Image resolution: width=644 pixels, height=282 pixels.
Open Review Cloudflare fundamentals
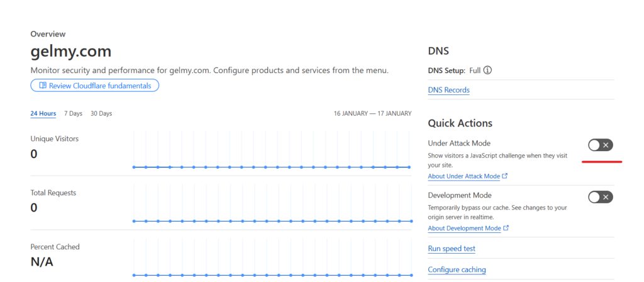click(x=94, y=86)
